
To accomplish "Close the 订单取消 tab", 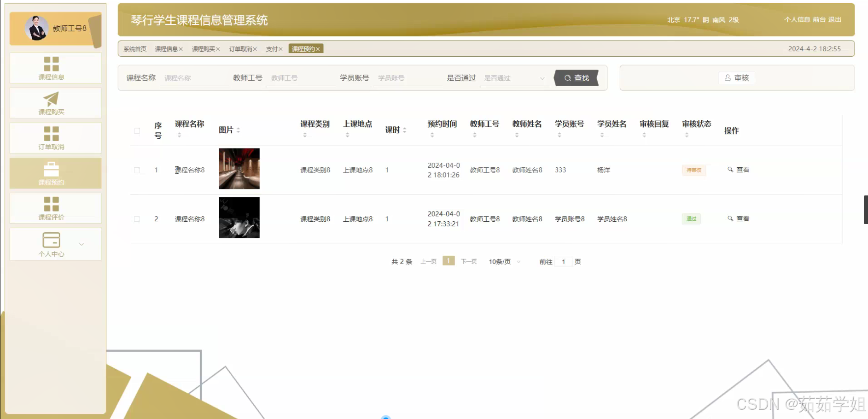I will tap(255, 49).
